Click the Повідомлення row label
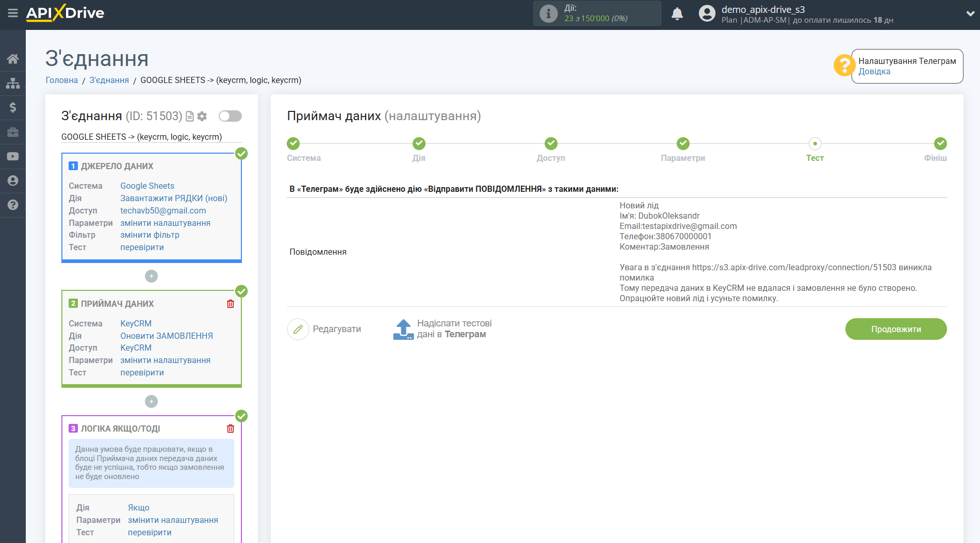 point(318,252)
